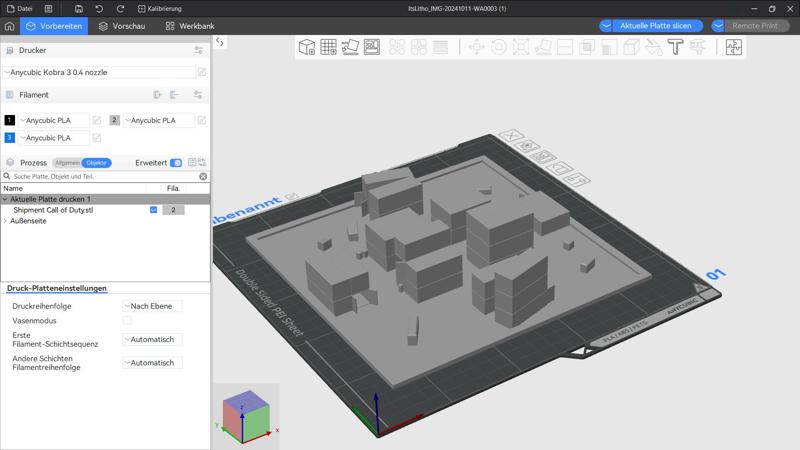This screenshot has width=800, height=450.
Task: Select the Support painting tool
Action: pyautogui.click(x=609, y=47)
